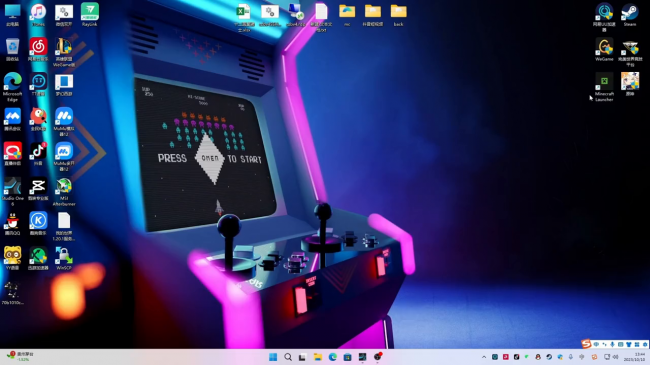
Task: Toggle Sogou voice input microphone
Action: (x=612, y=344)
